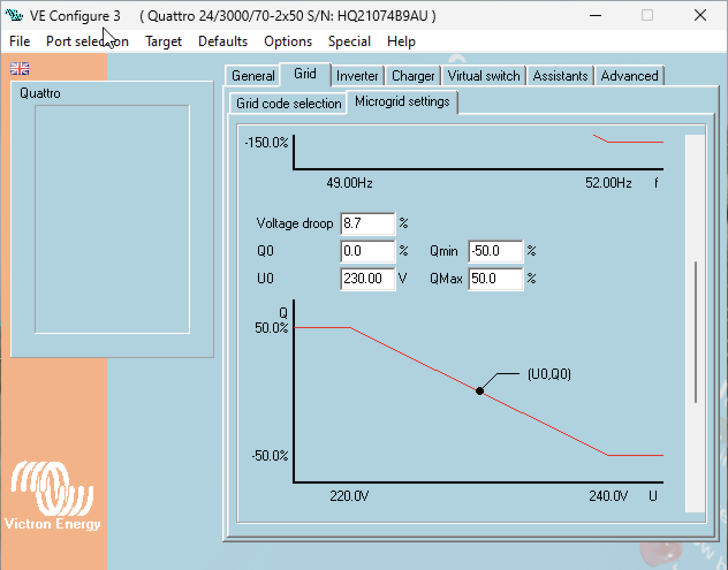Click the Qmin input field
Screen dimensions: 728x570
click(495, 251)
